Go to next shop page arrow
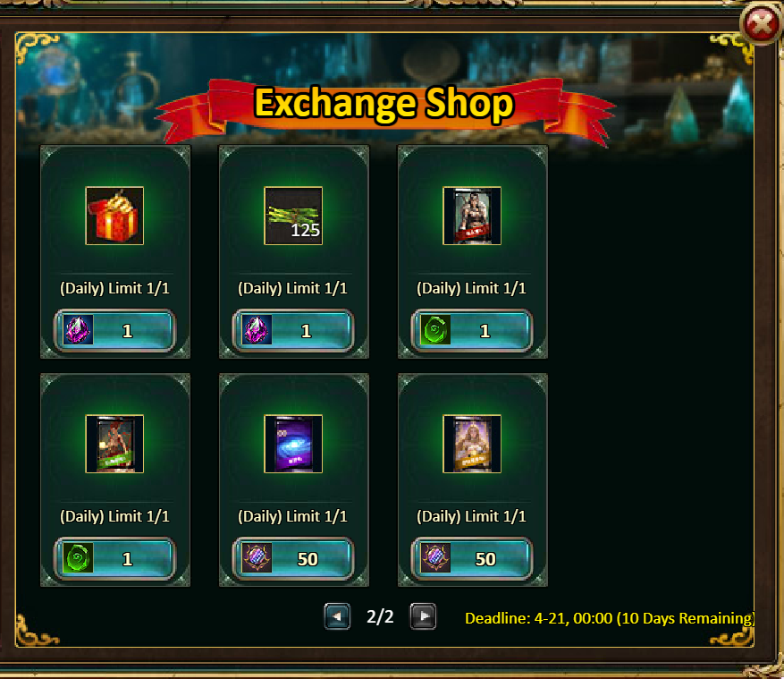Viewport: 784px width, 679px height. coord(423,616)
